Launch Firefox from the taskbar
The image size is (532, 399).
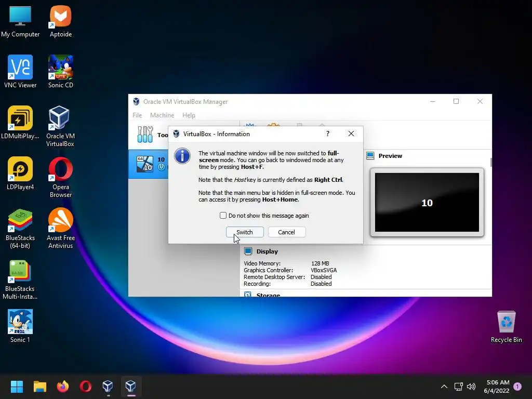pyautogui.click(x=63, y=387)
